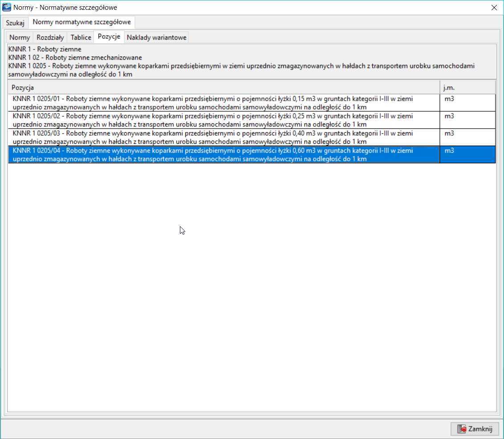Click the Normy application icon in title bar
This screenshot has width=504, height=439.
[7, 8]
